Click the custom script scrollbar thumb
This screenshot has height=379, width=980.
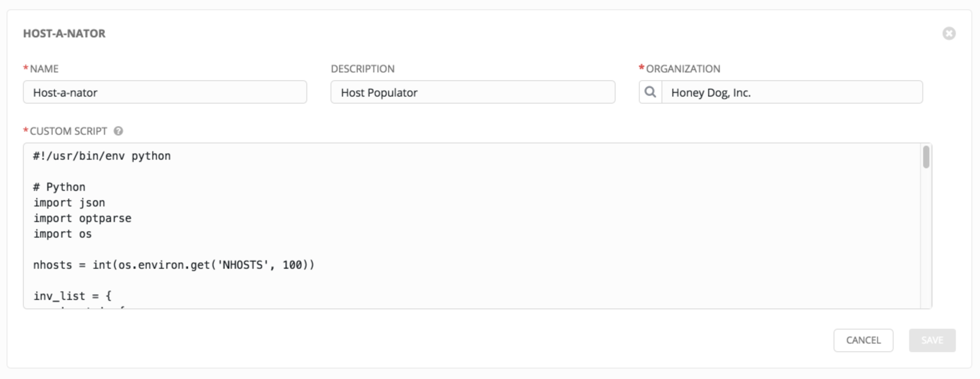pyautogui.click(x=925, y=157)
